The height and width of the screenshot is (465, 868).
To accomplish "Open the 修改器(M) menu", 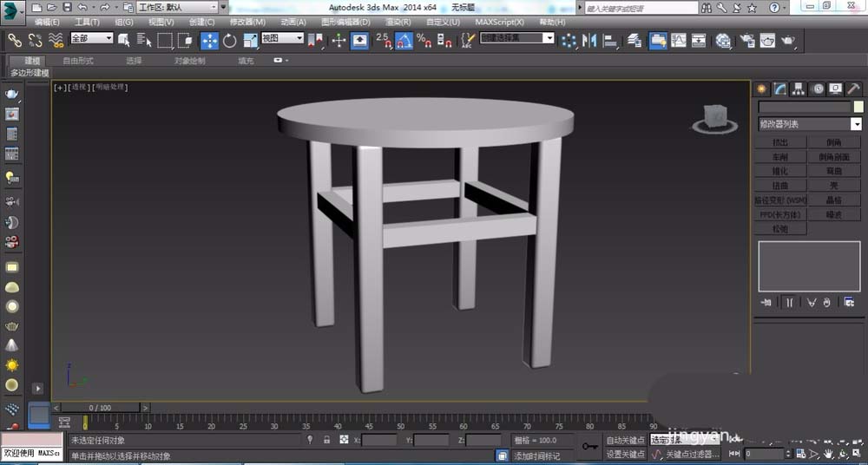I will [247, 23].
